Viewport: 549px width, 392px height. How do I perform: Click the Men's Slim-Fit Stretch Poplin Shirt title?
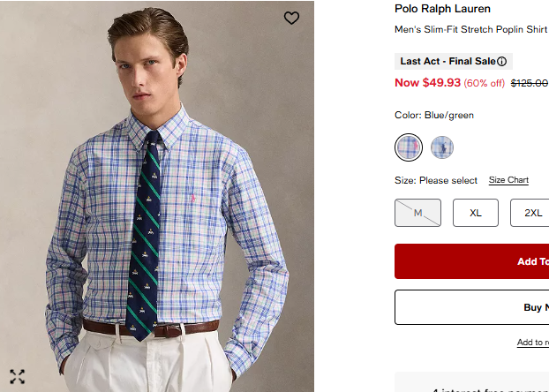click(x=470, y=29)
